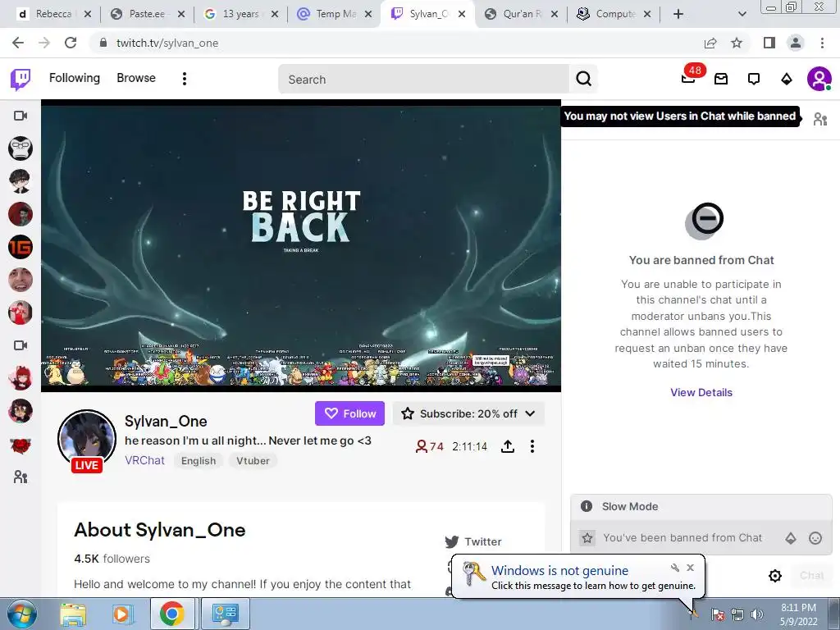Switch to the 13 years Google tab
This screenshot has width=840, height=630.
pyautogui.click(x=240, y=14)
